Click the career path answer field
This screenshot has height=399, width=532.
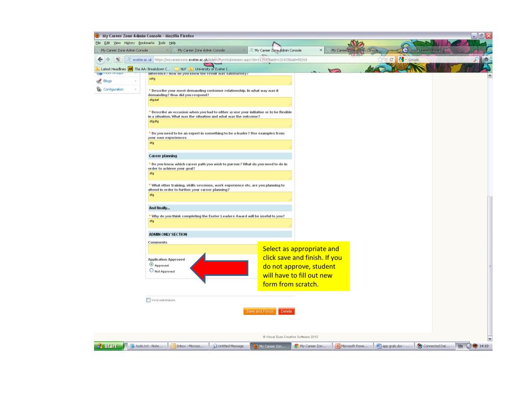pos(220,175)
